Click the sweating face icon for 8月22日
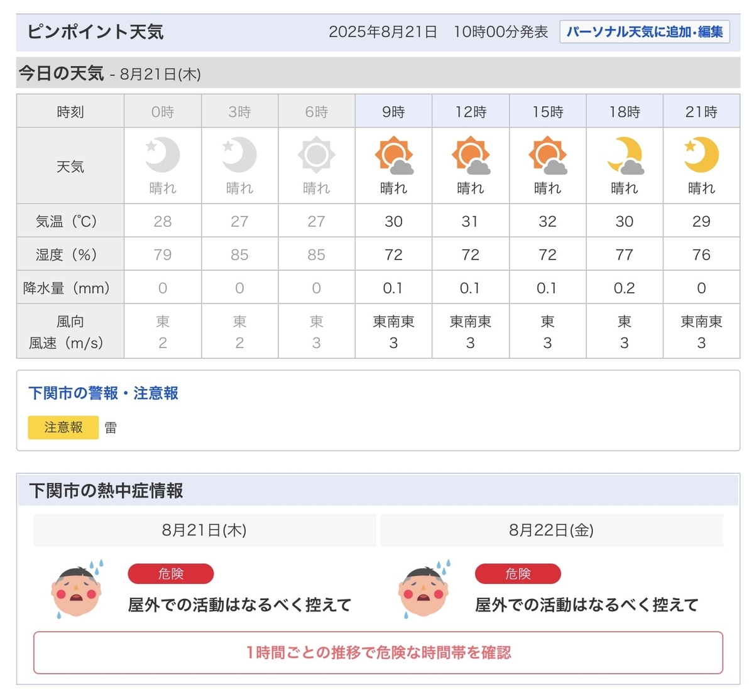 coord(425,589)
